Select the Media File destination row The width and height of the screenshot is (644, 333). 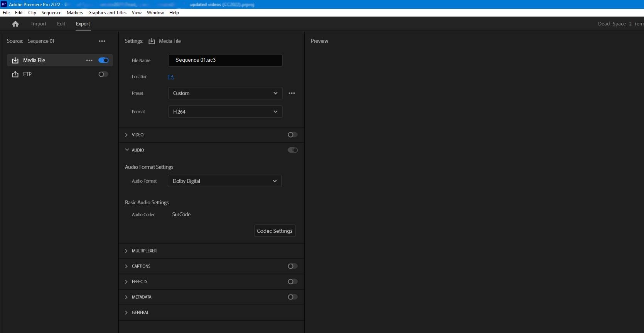[60, 61]
